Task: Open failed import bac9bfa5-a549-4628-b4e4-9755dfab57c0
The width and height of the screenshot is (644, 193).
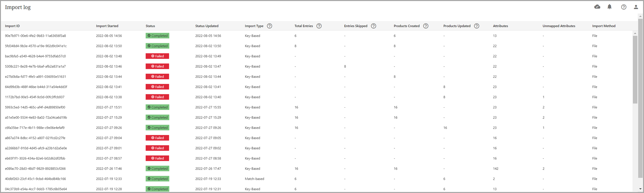Action: click(x=35, y=56)
